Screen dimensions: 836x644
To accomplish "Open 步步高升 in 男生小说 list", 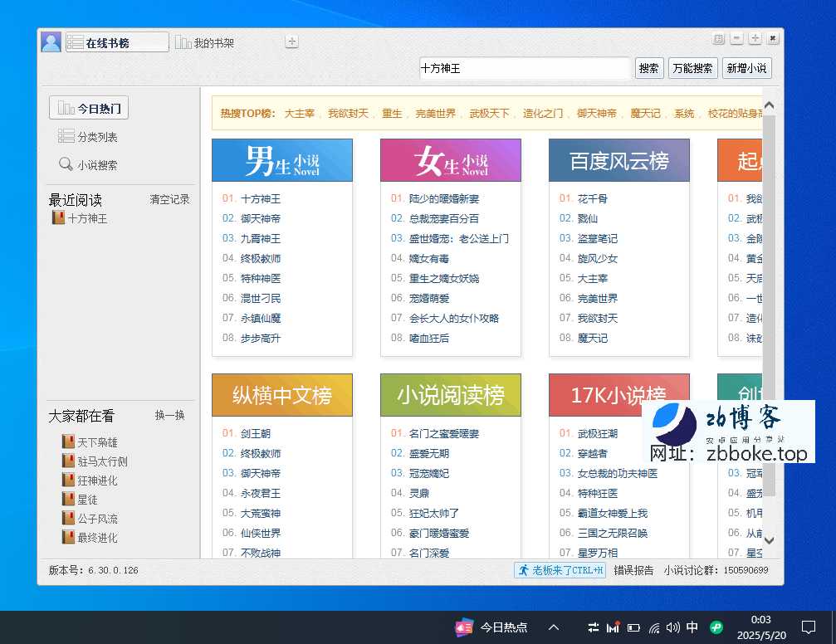I will (260, 338).
